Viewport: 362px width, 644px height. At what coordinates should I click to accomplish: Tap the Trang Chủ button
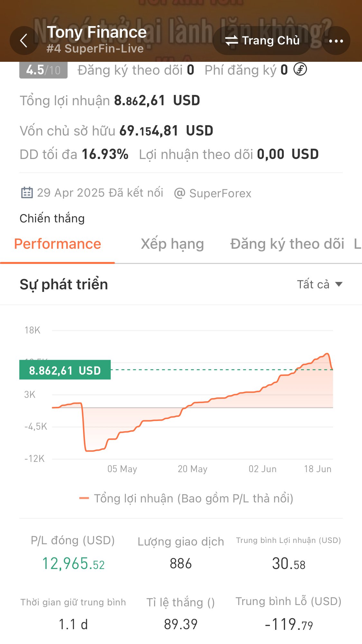[x=262, y=41]
